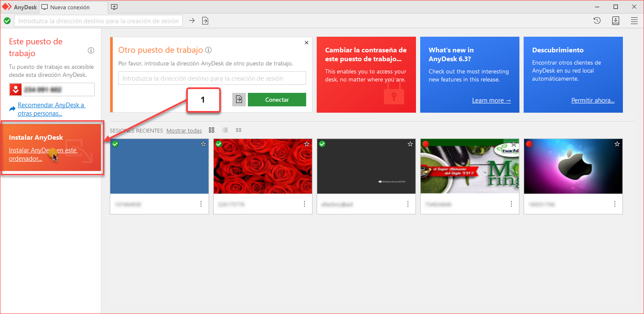Select the Nueva conexión tab
The width and height of the screenshot is (644, 314).
(73, 7)
